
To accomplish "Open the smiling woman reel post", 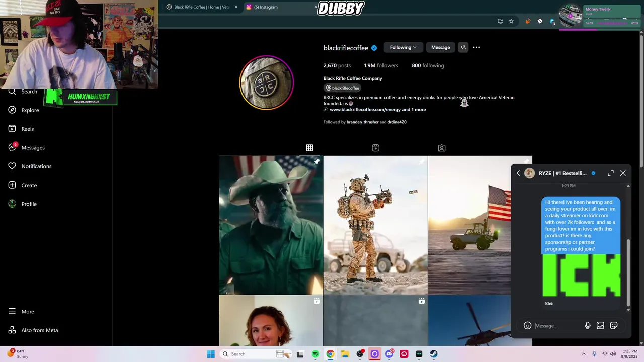I will [271, 320].
